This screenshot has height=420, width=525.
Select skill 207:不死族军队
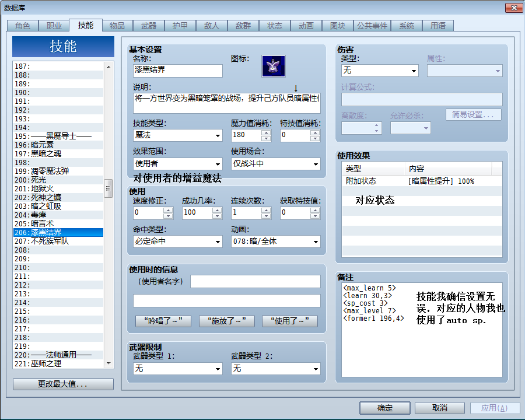click(x=58, y=241)
